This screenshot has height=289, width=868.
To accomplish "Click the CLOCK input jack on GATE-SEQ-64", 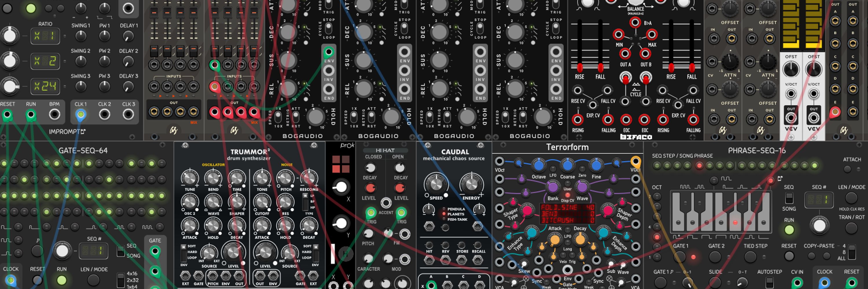I will click(10, 280).
